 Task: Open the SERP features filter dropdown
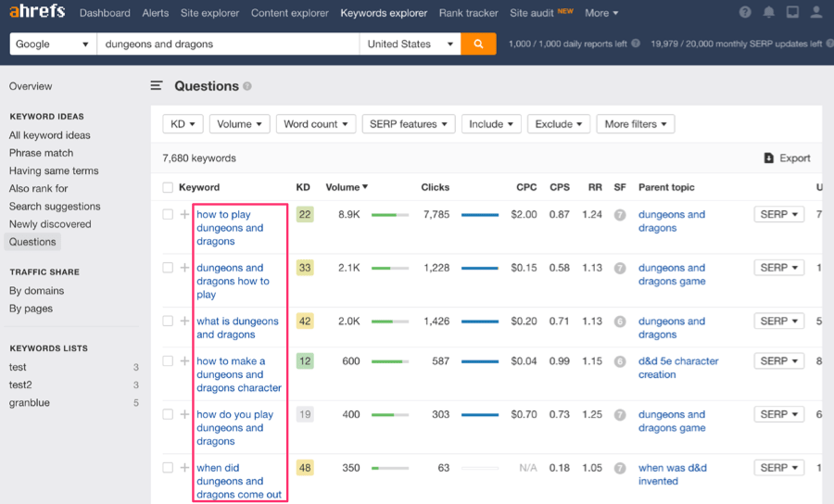click(x=409, y=124)
